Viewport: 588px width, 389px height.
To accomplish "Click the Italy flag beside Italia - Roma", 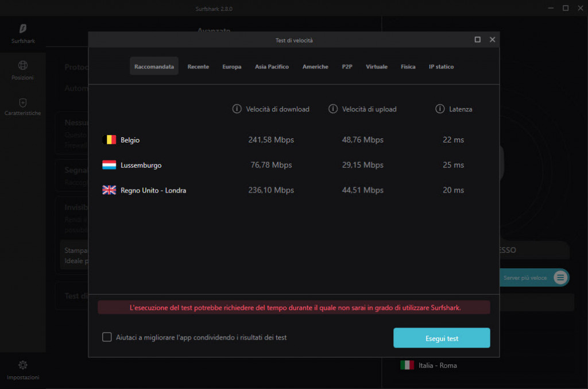I will [x=407, y=365].
